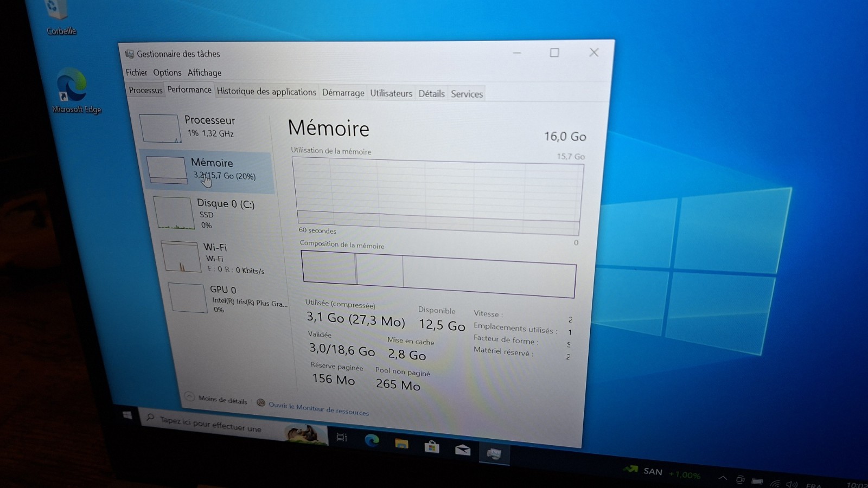Open Task View from the taskbar
The width and height of the screenshot is (868, 488).
tap(341, 437)
